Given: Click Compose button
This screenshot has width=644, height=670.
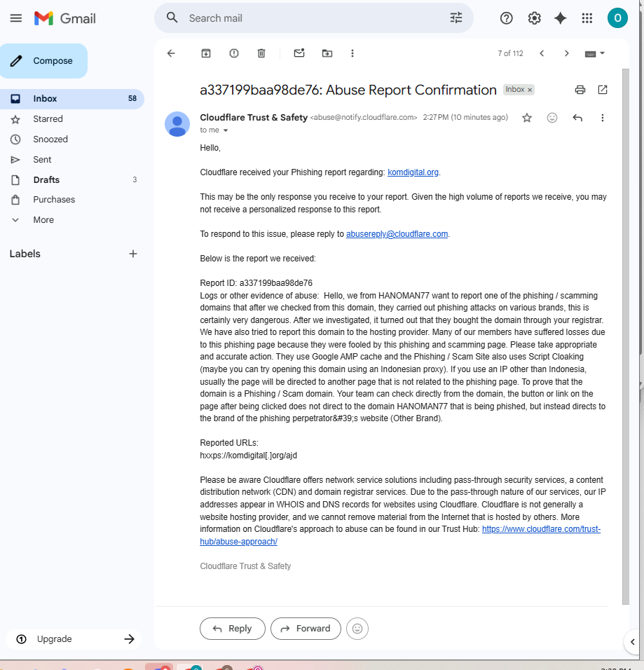Looking at the screenshot, I should tap(44, 61).
